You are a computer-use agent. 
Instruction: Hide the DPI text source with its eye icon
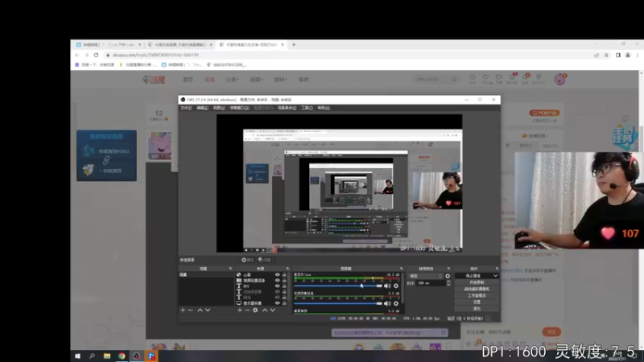pos(277,286)
